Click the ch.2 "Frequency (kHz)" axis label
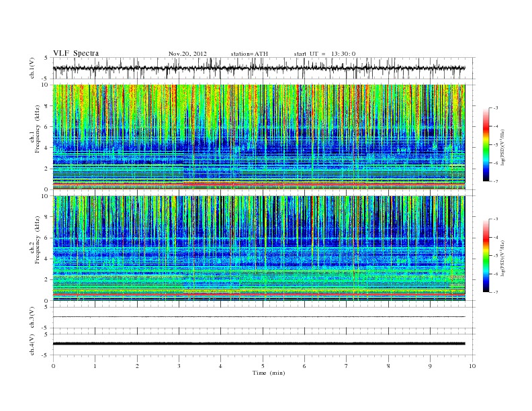The image size is (532, 411). click(38, 240)
